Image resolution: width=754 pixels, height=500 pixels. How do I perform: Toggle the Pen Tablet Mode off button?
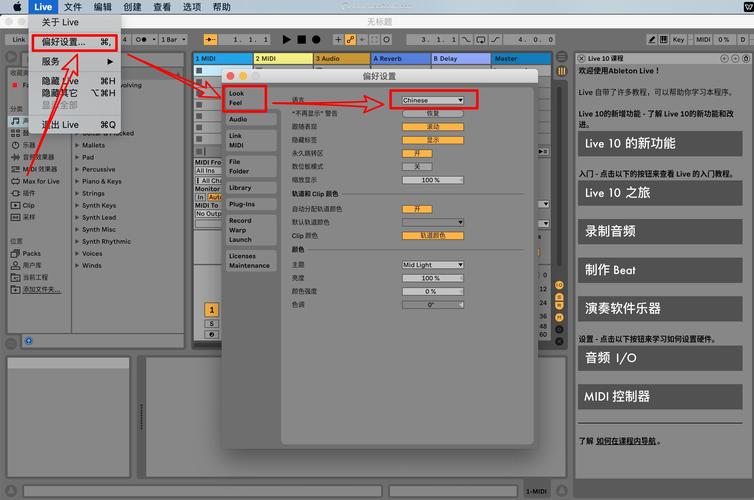click(417, 166)
